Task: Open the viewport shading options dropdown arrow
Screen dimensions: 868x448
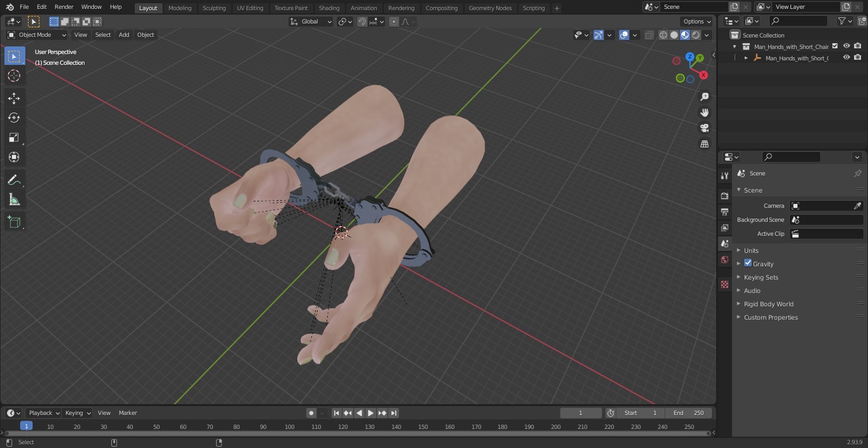Action: click(707, 35)
